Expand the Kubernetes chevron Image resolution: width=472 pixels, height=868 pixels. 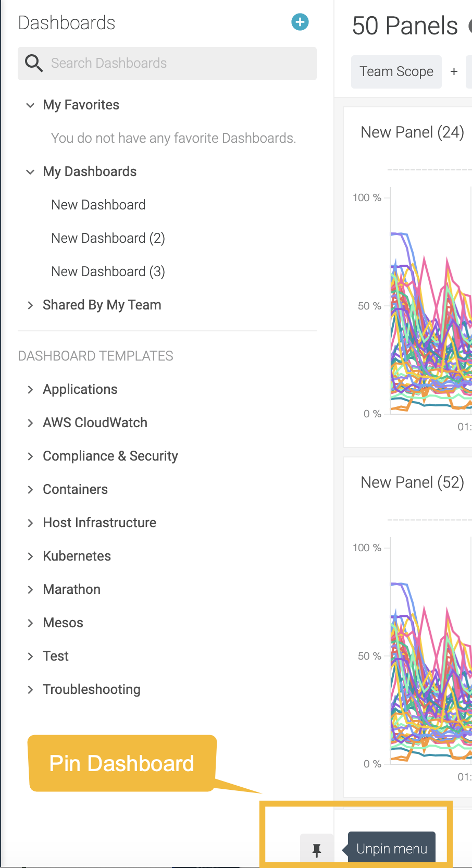pos(30,556)
